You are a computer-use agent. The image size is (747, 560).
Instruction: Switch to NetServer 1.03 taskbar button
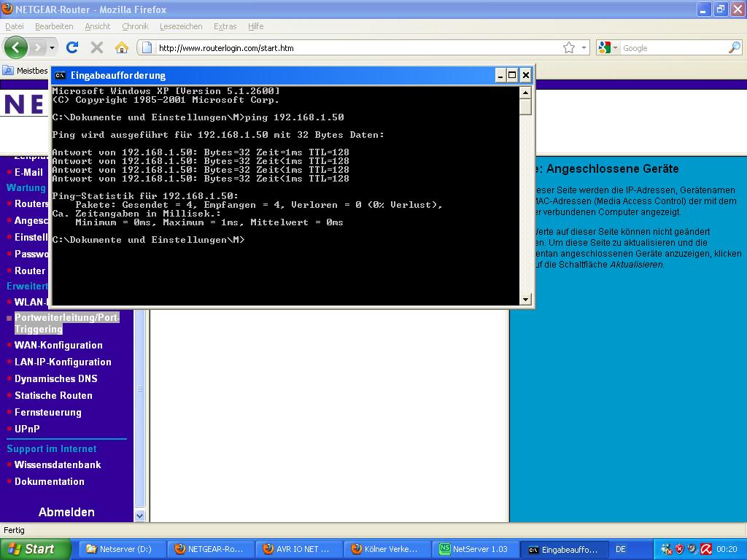coord(475,549)
